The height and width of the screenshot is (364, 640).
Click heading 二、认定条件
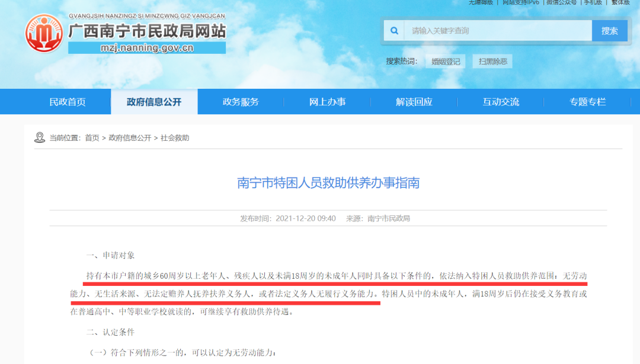click(x=110, y=332)
